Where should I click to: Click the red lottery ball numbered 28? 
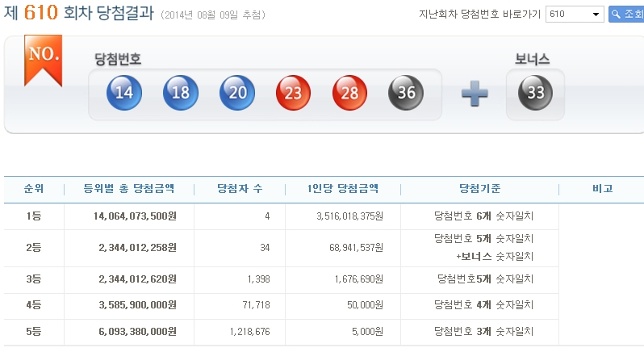tap(349, 93)
